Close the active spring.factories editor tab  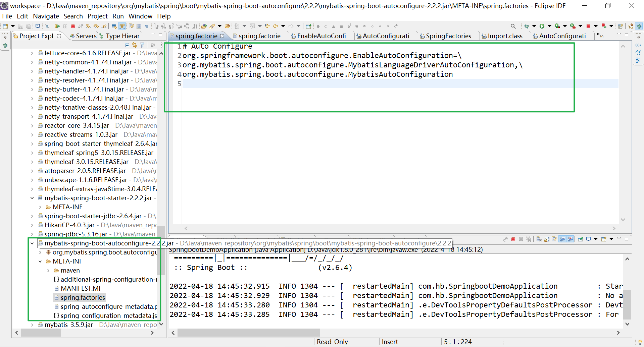pyautogui.click(x=222, y=36)
